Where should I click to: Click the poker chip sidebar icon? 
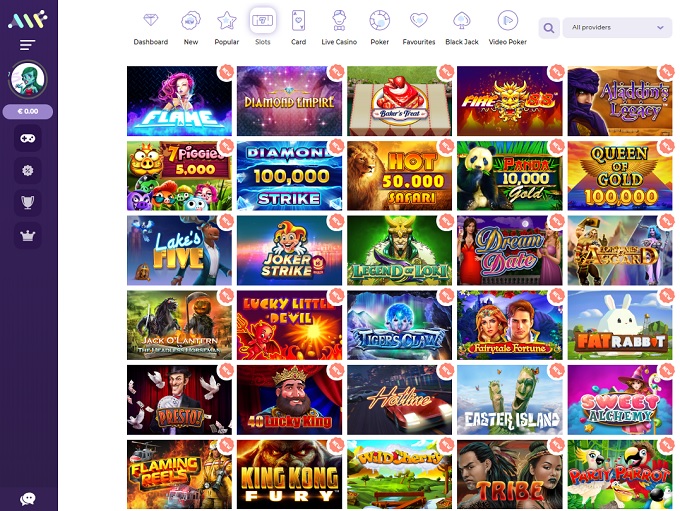click(x=28, y=170)
